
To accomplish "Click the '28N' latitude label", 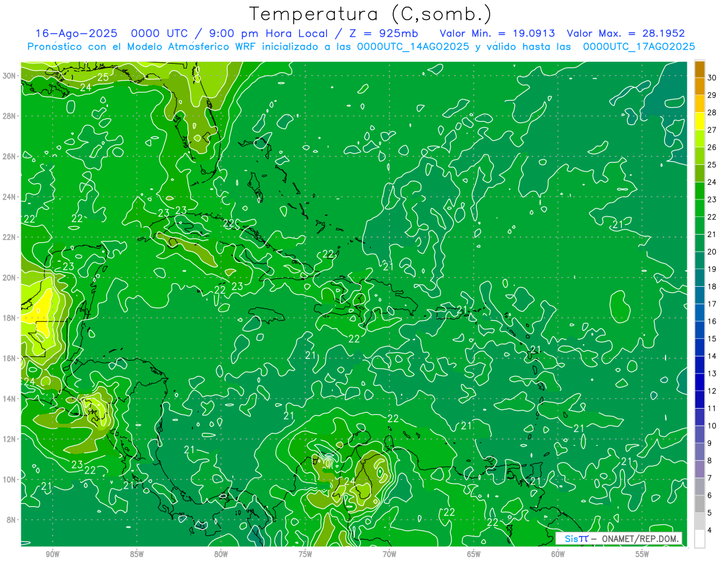I will point(10,116).
